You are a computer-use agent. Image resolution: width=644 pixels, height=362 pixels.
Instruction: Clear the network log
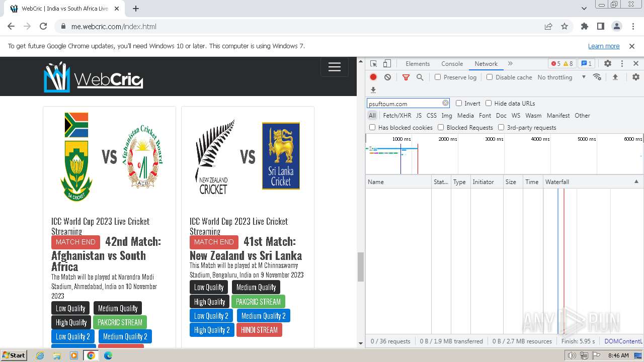(x=387, y=77)
